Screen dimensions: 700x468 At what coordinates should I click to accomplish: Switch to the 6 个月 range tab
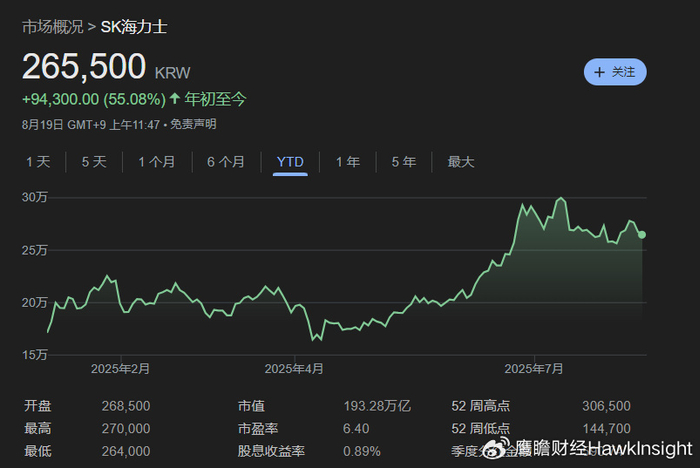point(226,162)
